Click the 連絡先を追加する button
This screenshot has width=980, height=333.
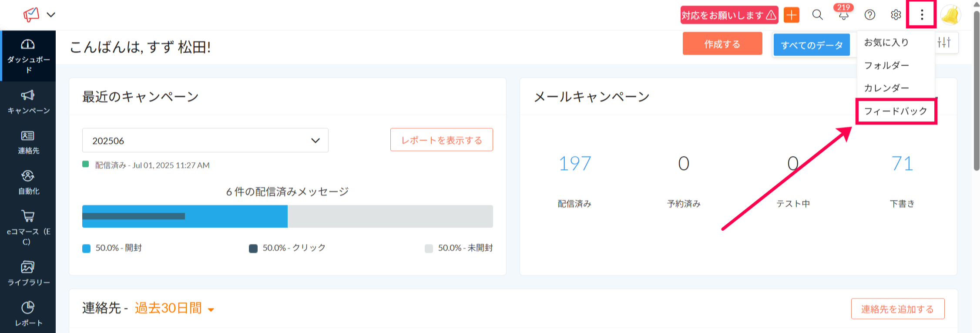897,309
